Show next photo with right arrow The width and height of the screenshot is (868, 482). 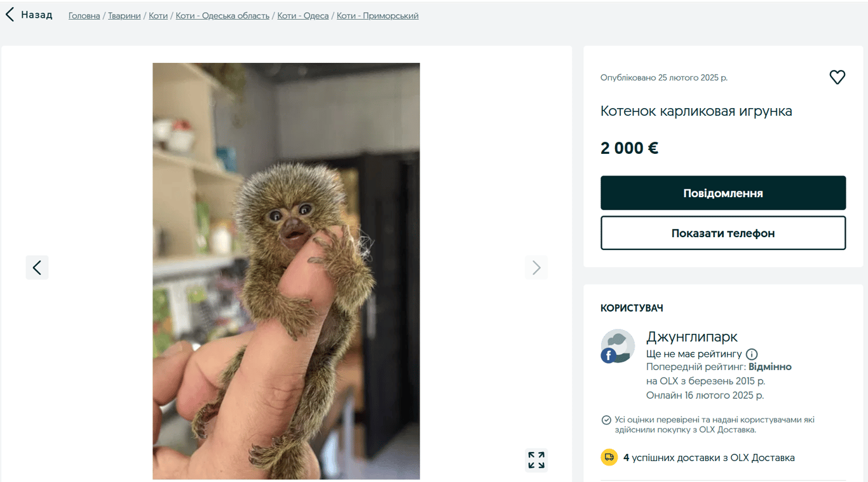tap(536, 267)
